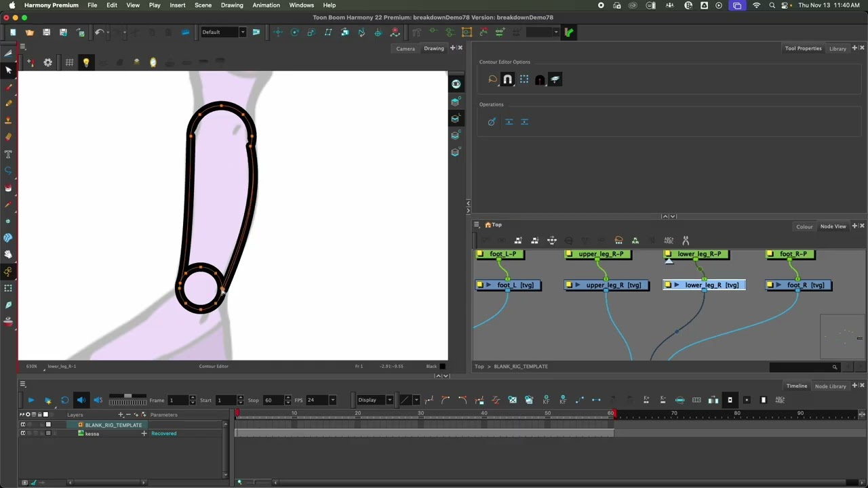Toggle visibility of BLANK_RIG_TEMPLATE layer
The height and width of the screenshot is (488, 868).
(x=22, y=425)
